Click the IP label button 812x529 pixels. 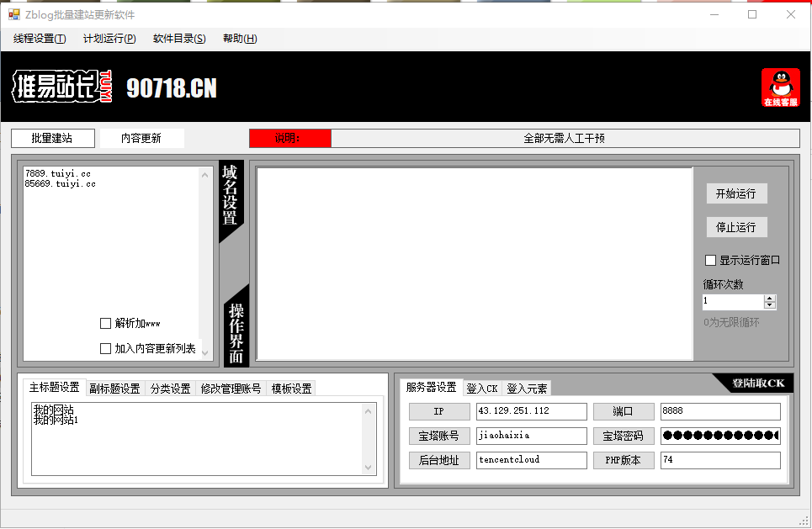tap(439, 411)
